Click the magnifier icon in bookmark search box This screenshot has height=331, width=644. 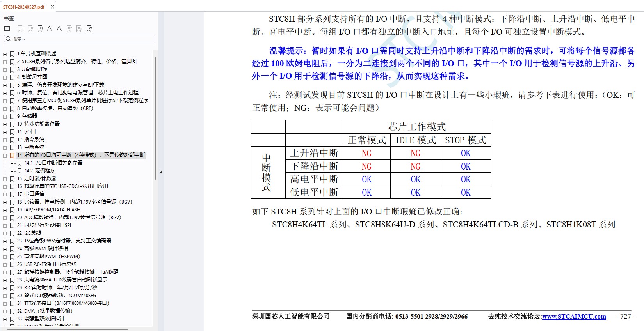point(8,39)
